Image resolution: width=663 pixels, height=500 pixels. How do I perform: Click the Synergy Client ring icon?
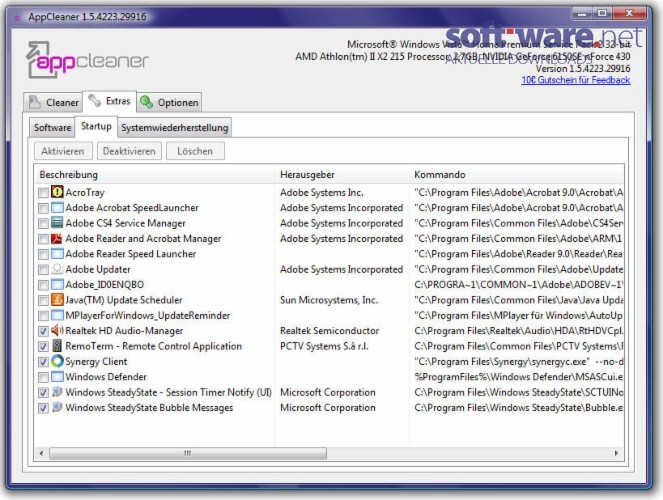tap(57, 361)
